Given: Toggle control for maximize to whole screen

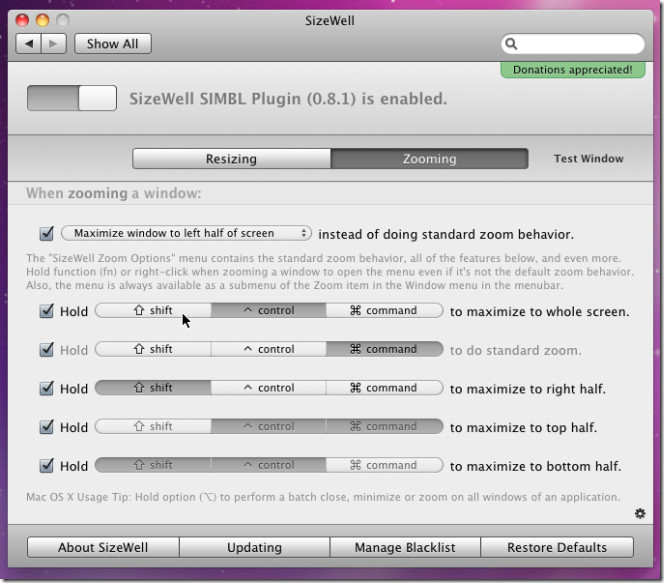Looking at the screenshot, I should (x=269, y=310).
